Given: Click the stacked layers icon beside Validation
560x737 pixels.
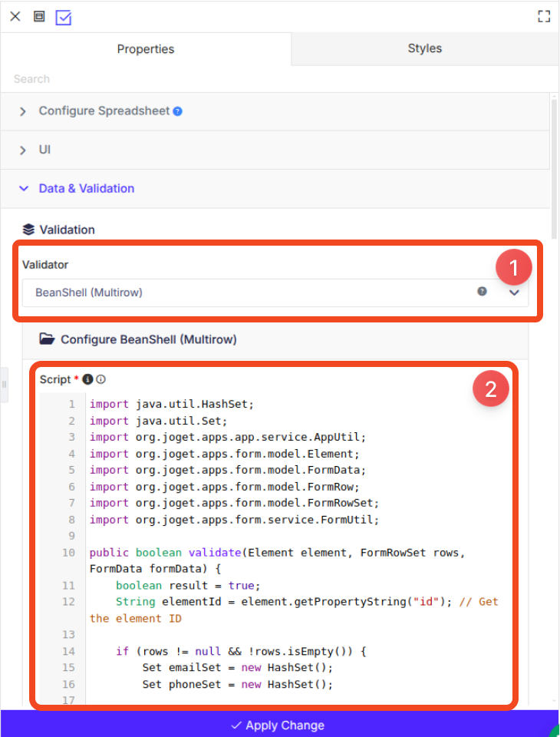Looking at the screenshot, I should 28,230.
